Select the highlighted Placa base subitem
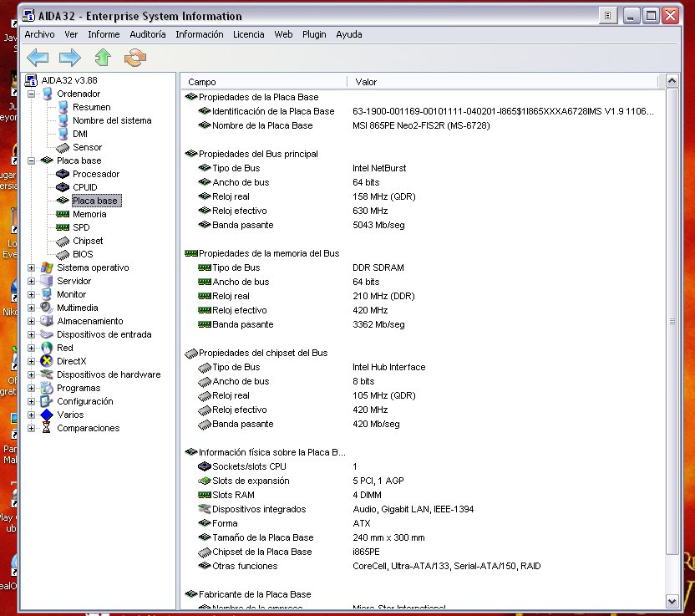 (95, 201)
